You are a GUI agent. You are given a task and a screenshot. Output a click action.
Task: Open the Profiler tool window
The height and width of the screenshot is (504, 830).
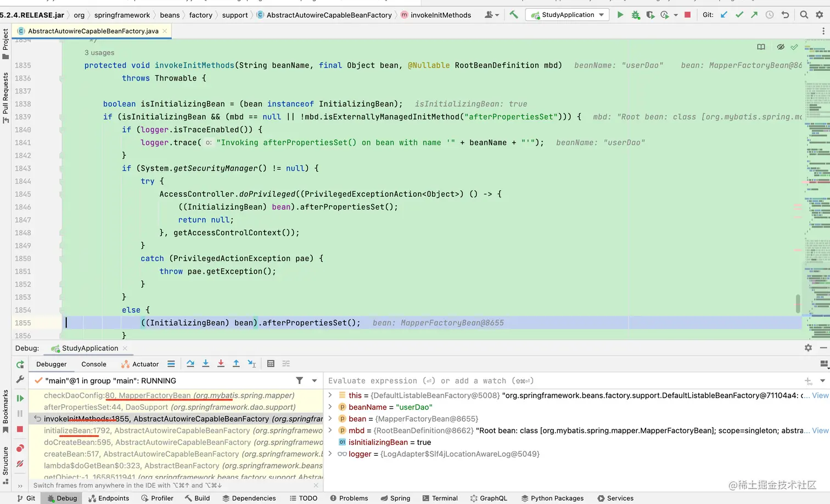coord(157,498)
